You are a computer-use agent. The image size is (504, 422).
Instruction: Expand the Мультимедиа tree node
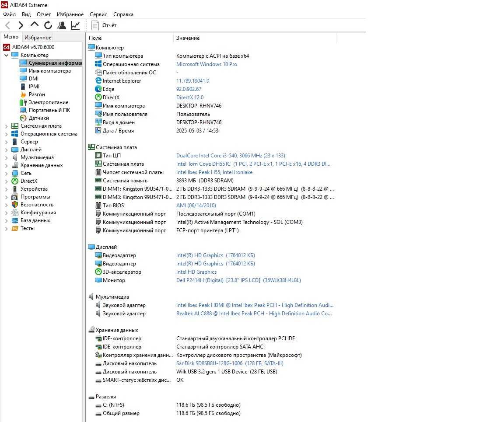[x=7, y=157]
